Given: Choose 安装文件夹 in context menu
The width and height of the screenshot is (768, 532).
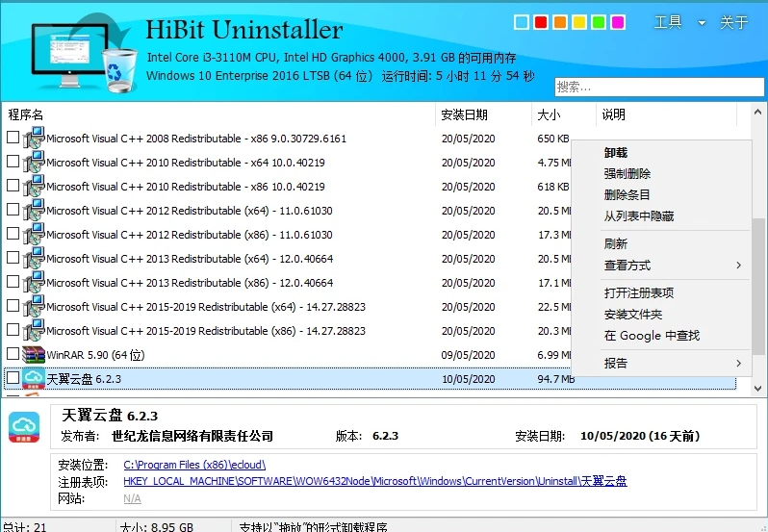Looking at the screenshot, I should pos(633,315).
